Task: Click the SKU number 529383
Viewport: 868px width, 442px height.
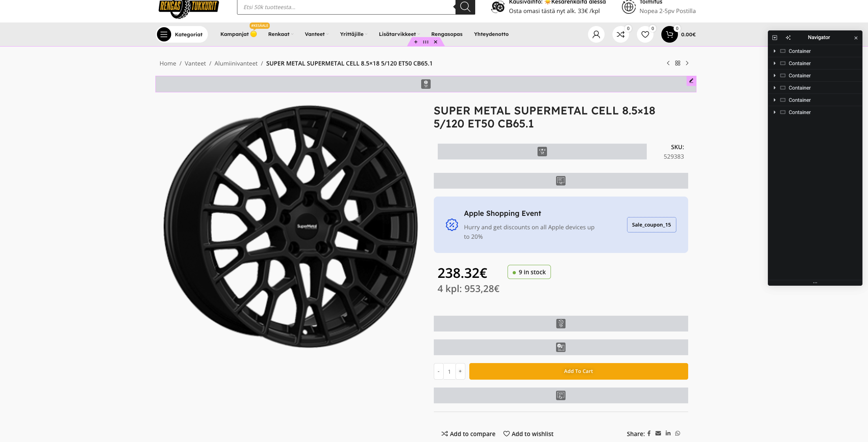Action: [674, 156]
